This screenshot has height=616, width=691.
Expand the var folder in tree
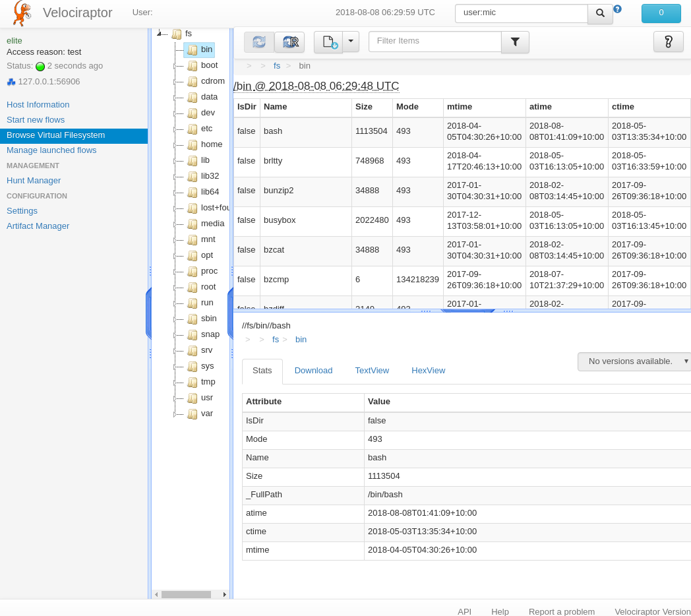click(175, 414)
